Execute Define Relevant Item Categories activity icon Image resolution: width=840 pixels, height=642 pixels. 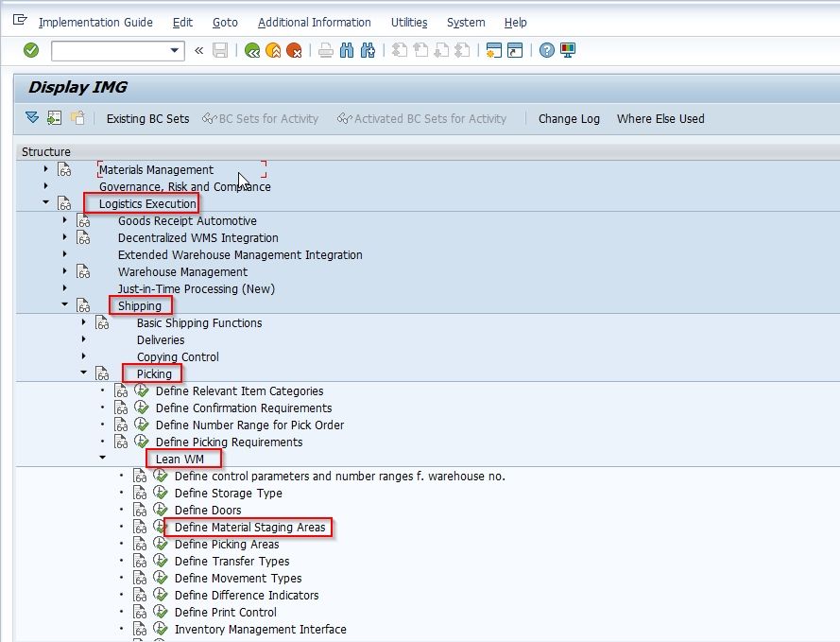click(x=142, y=390)
